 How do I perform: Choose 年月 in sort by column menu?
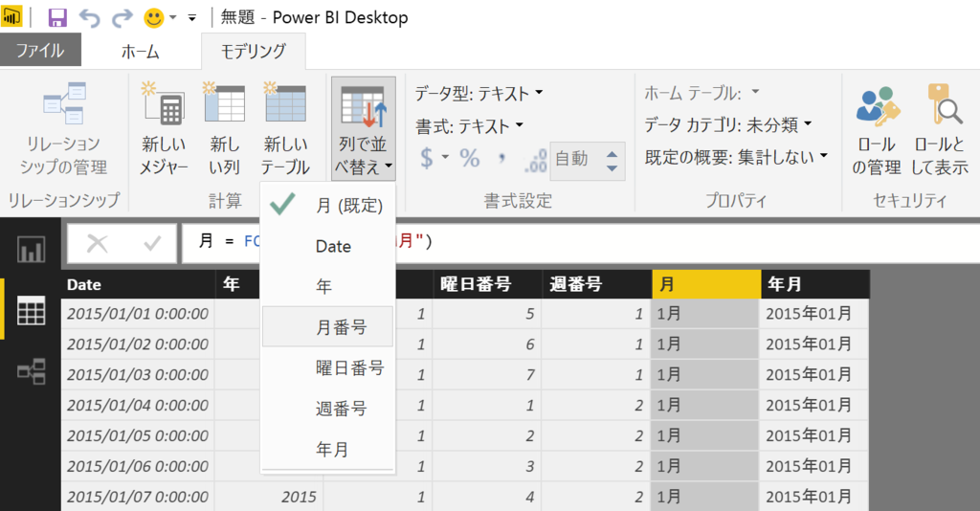(328, 449)
